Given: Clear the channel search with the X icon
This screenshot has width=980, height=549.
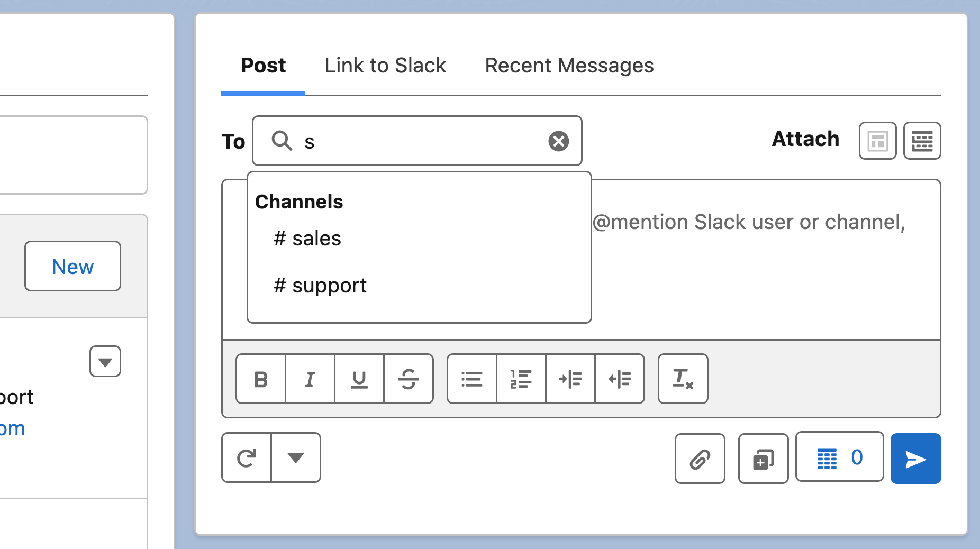Looking at the screenshot, I should (558, 141).
